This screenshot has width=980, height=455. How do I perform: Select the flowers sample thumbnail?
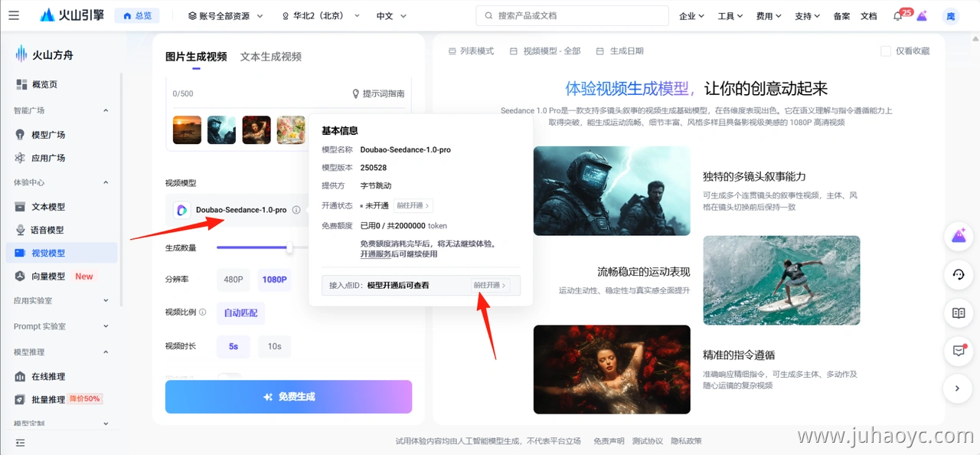[292, 130]
